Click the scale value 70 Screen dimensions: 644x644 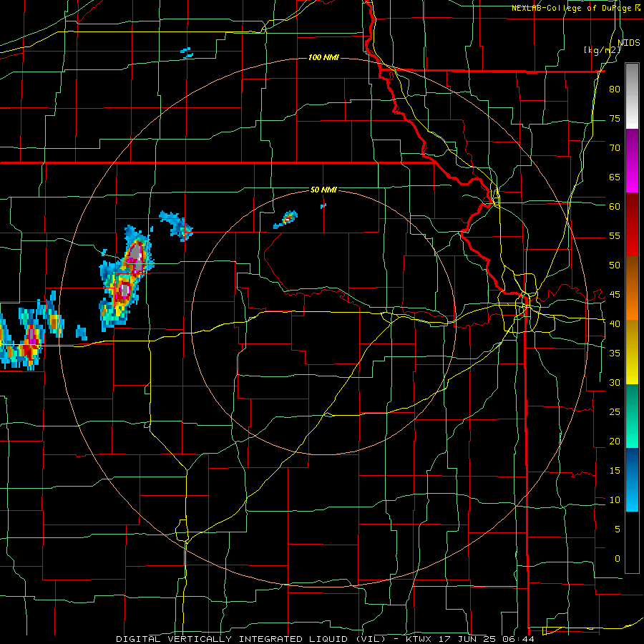click(615, 148)
